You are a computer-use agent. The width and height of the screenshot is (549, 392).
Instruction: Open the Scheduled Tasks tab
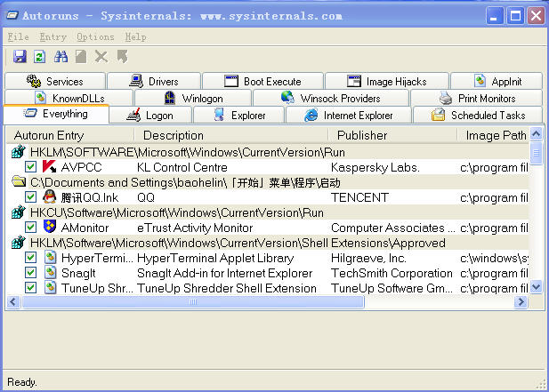[479, 115]
